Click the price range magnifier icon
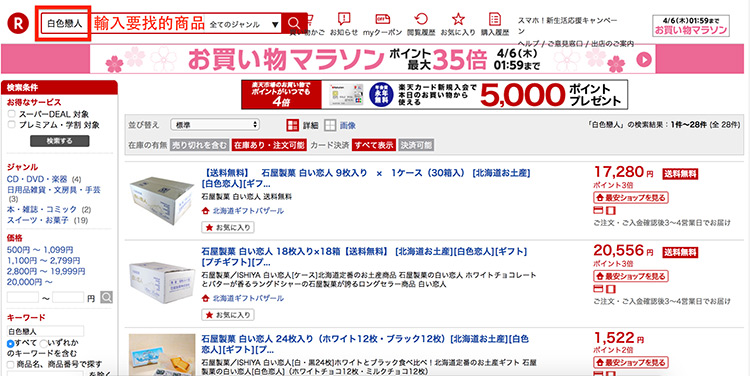Screen dimensions: 750x376 click(x=107, y=298)
